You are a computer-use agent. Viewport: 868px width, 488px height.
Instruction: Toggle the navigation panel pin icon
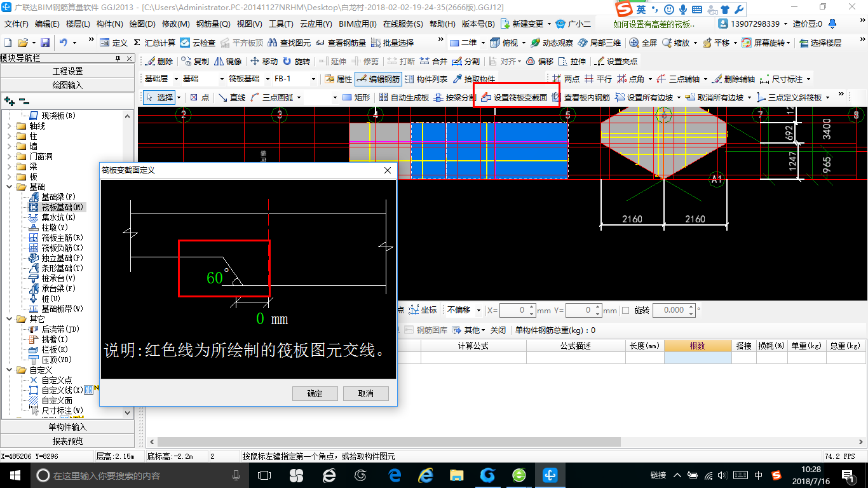coord(118,58)
